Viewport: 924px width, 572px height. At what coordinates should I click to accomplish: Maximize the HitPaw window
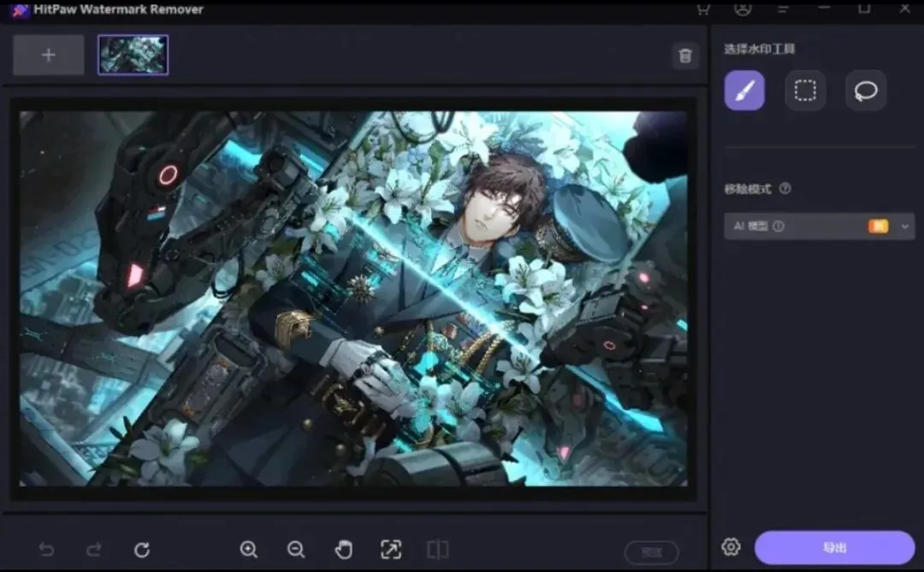[x=864, y=9]
